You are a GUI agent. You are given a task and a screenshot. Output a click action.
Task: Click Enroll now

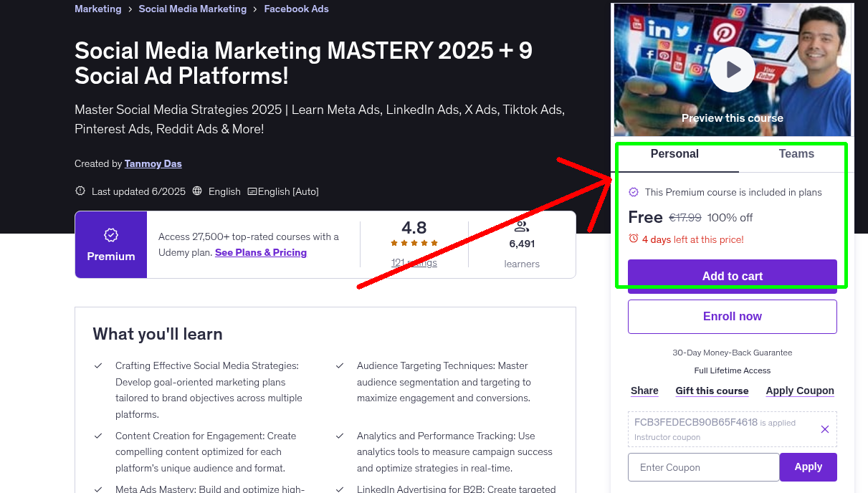coord(732,316)
